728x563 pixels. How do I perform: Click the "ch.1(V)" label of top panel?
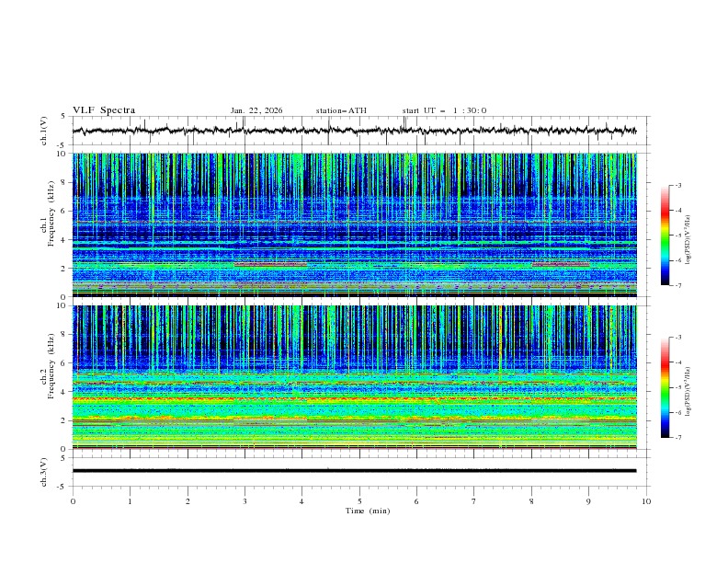coord(43,131)
